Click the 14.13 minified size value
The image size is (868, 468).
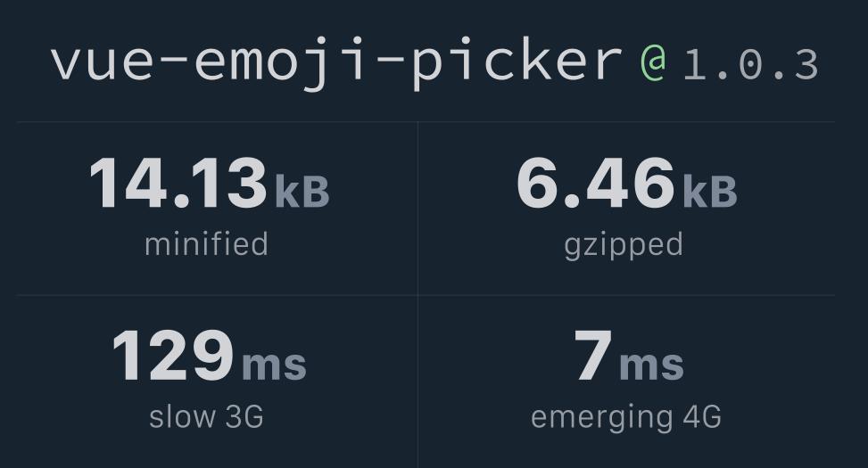(x=178, y=183)
